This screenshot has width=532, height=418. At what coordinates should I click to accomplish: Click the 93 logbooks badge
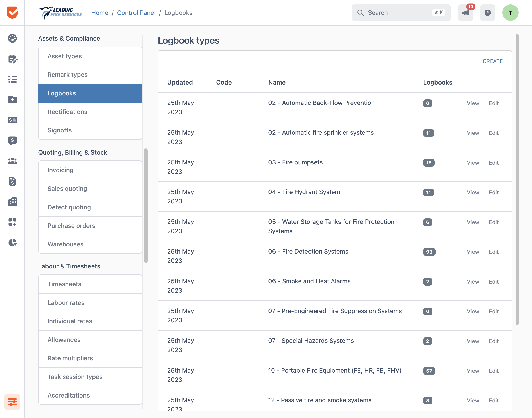pyautogui.click(x=429, y=252)
